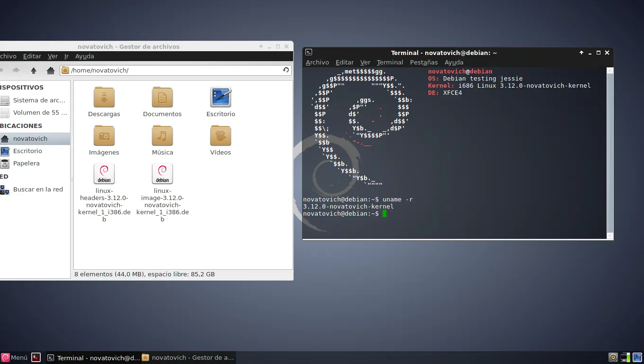Open the Ver menu in file manager
This screenshot has width=644, height=364.
tap(53, 56)
